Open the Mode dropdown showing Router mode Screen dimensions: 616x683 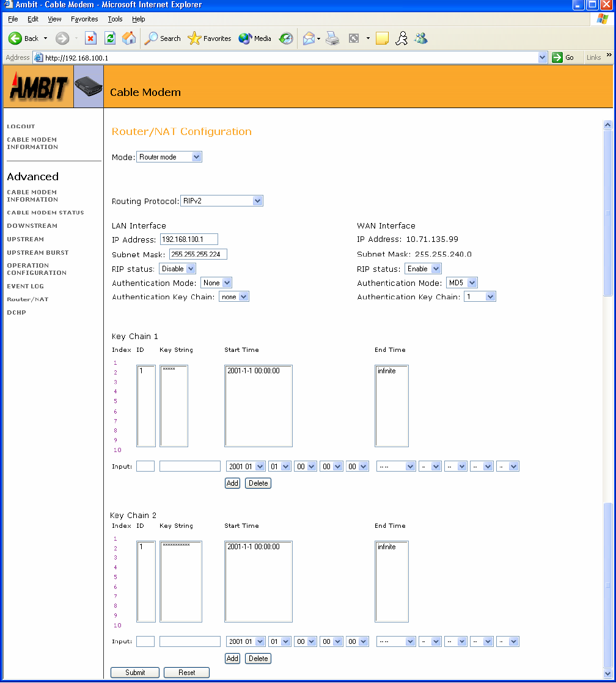(169, 157)
